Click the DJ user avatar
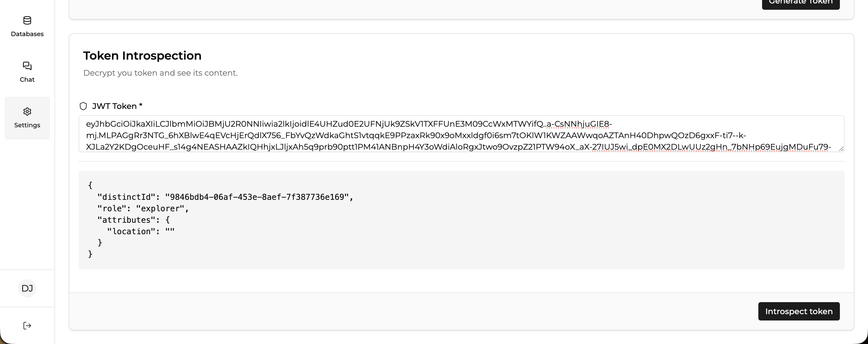This screenshot has height=344, width=868. coord(27,288)
